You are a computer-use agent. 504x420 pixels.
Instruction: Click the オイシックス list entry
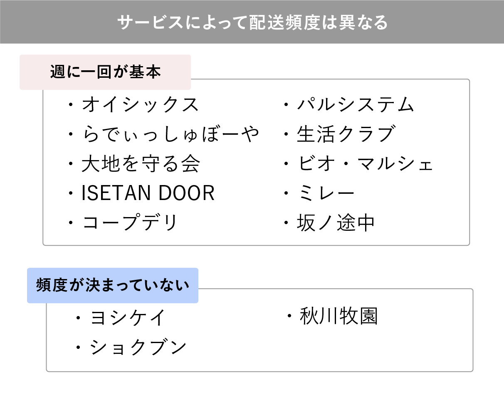pos(141,104)
